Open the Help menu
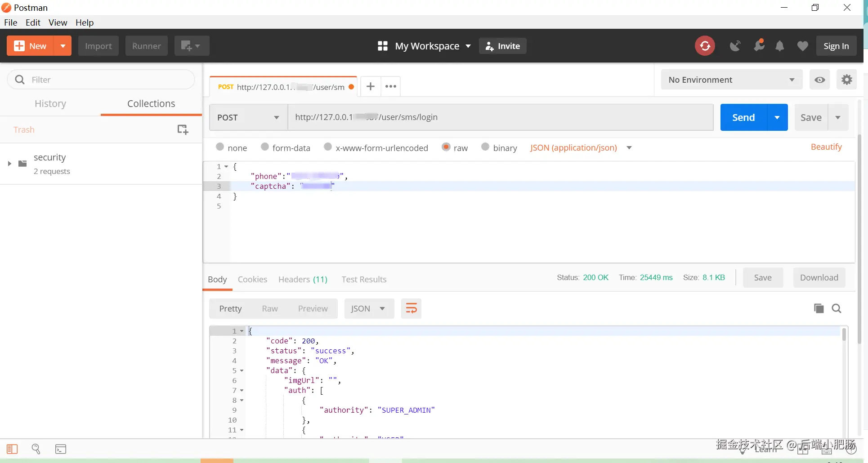This screenshot has height=463, width=868. pos(85,22)
